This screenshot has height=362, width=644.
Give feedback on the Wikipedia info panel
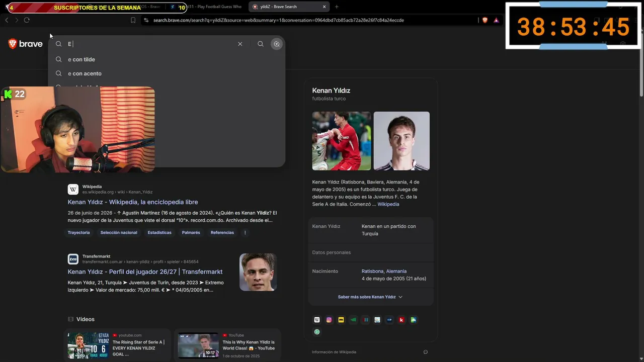426,352
